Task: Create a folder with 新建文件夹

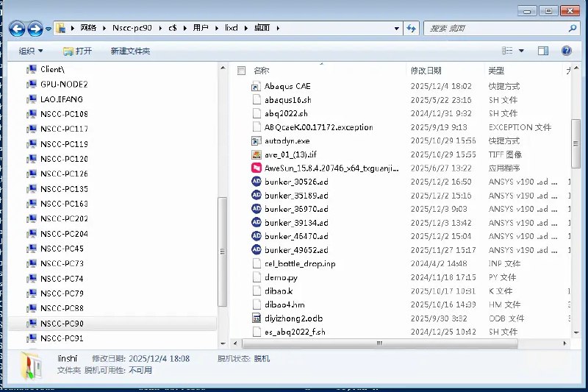Action: (130, 51)
